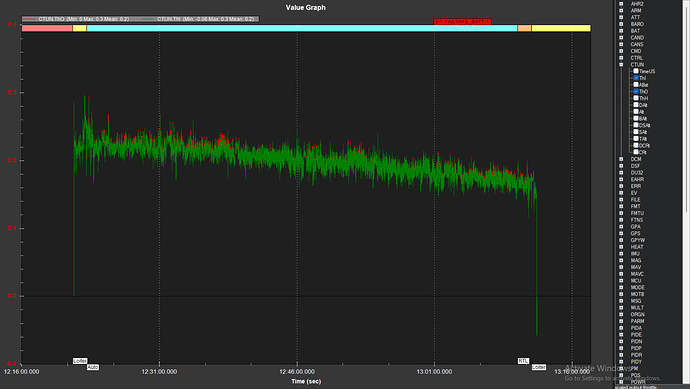Image resolution: width=690 pixels, height=389 pixels.
Task: Click the RTL mode label on time axis
Action: 523,361
